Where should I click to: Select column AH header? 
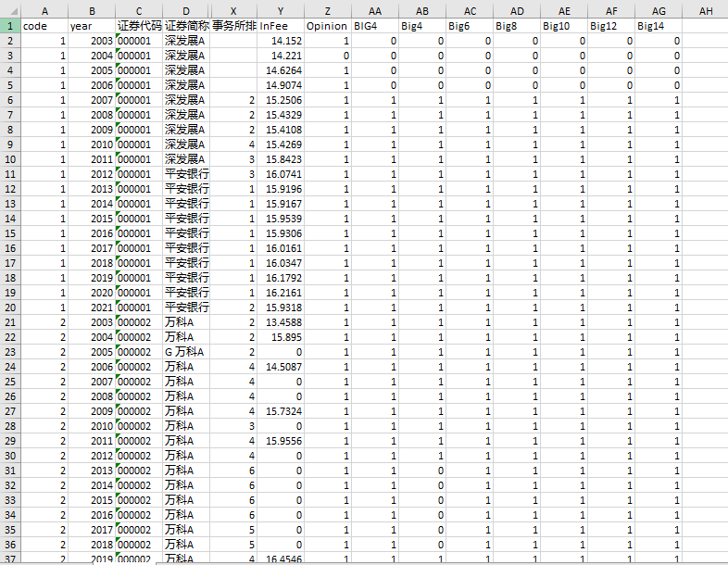705,10
